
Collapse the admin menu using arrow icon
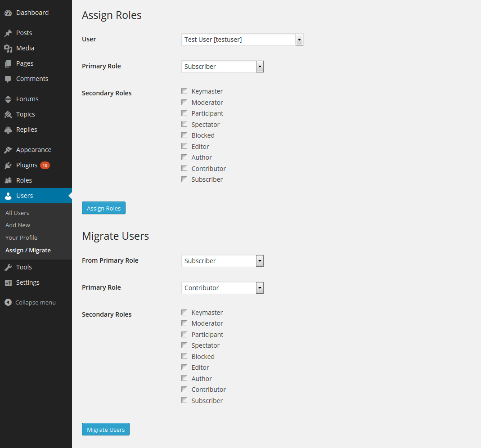[x=8, y=303]
